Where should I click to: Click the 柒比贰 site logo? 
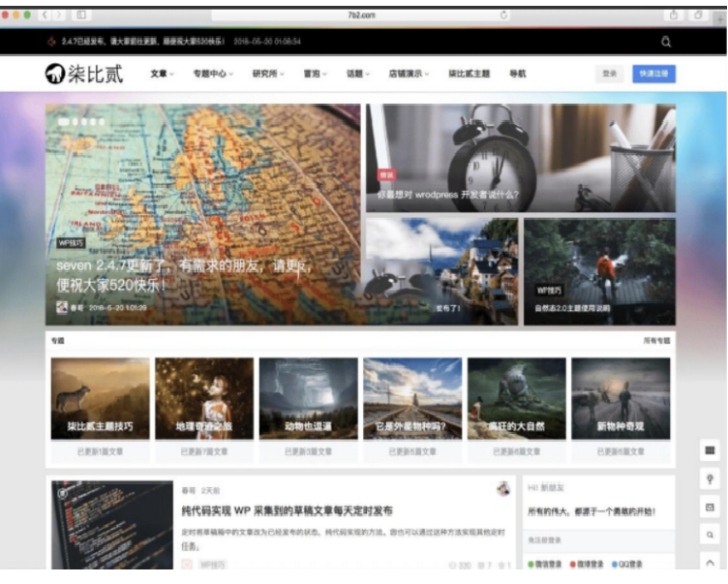[84, 74]
